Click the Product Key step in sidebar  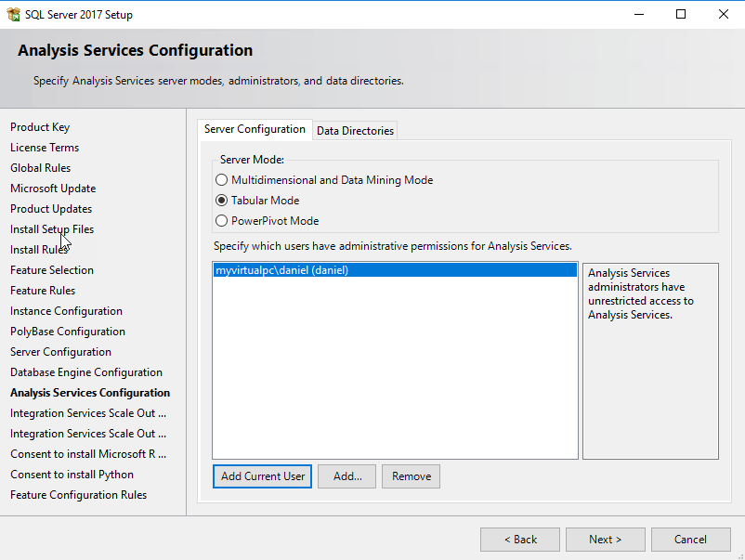(x=40, y=127)
